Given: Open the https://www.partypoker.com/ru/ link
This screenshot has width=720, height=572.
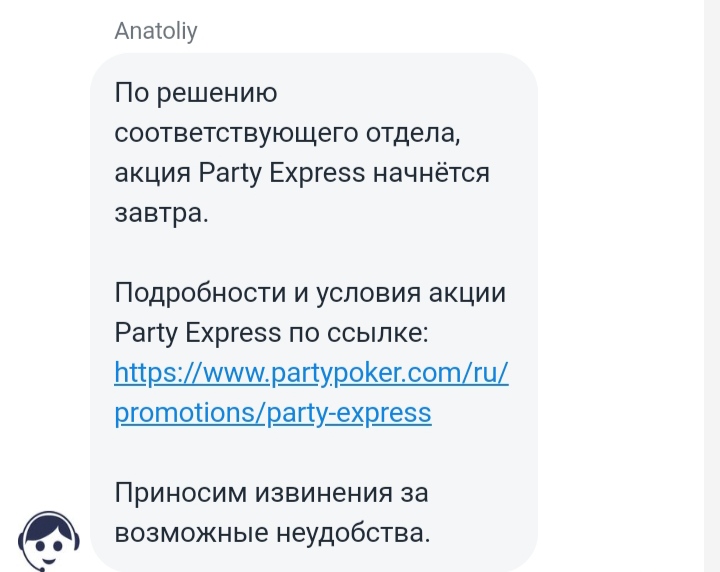Looking at the screenshot, I should click(311, 372).
